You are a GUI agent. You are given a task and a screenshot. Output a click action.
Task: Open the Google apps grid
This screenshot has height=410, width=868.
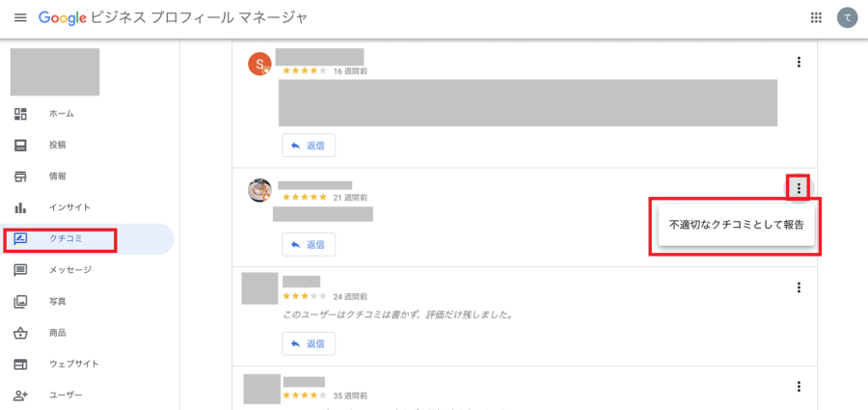coord(817,17)
